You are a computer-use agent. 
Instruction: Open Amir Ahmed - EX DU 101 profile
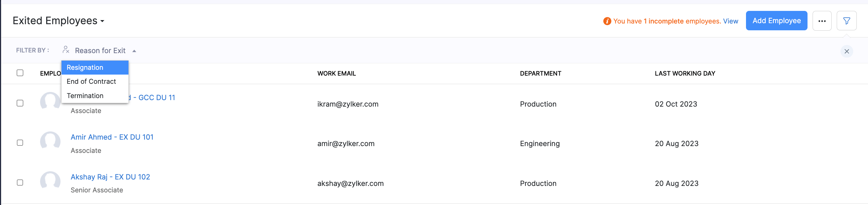[x=112, y=137]
